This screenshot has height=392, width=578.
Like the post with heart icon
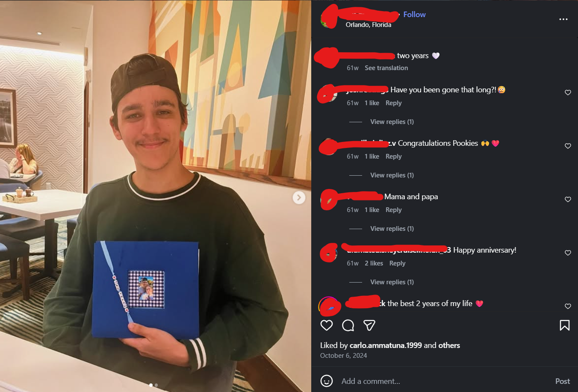[327, 325]
